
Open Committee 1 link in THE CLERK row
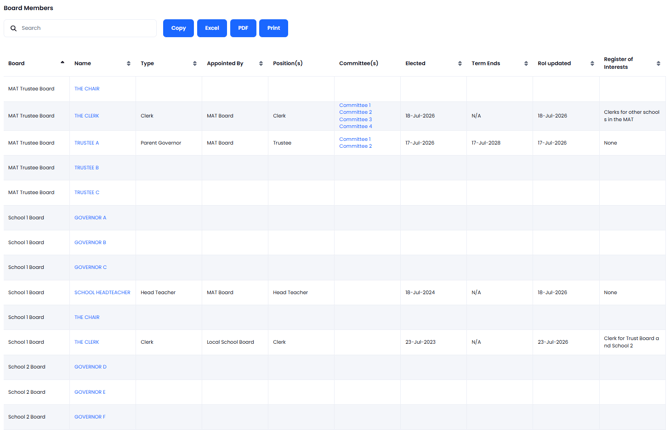[x=355, y=105]
